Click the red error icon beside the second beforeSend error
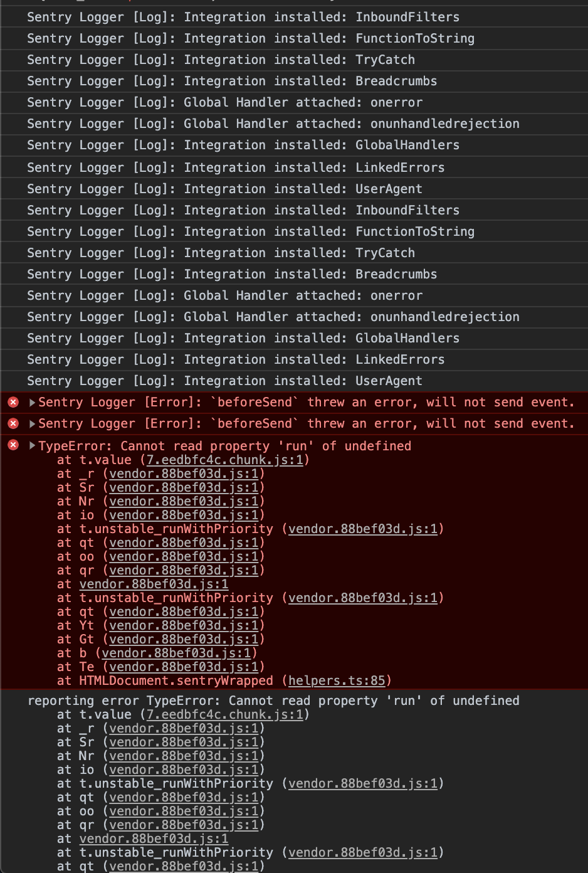 click(13, 423)
